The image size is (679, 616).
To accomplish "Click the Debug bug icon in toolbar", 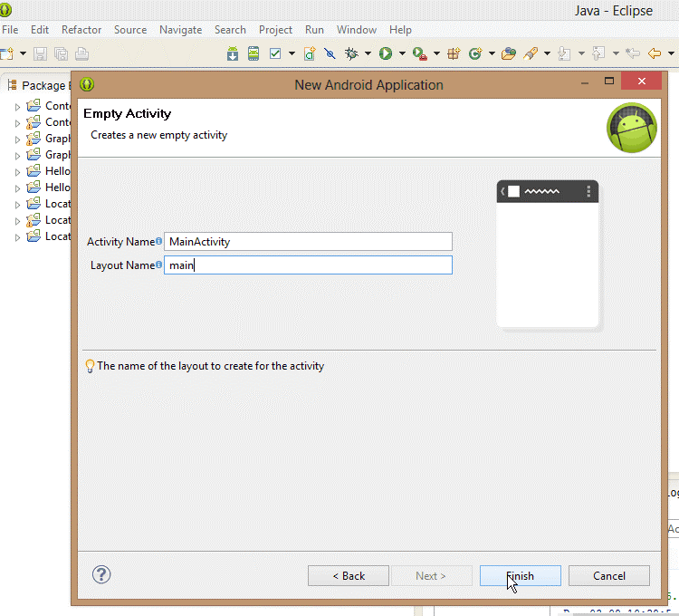I will point(351,53).
